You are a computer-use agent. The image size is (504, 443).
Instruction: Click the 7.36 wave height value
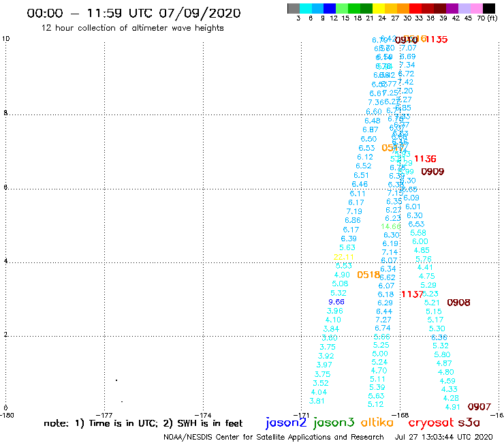tap(376, 103)
